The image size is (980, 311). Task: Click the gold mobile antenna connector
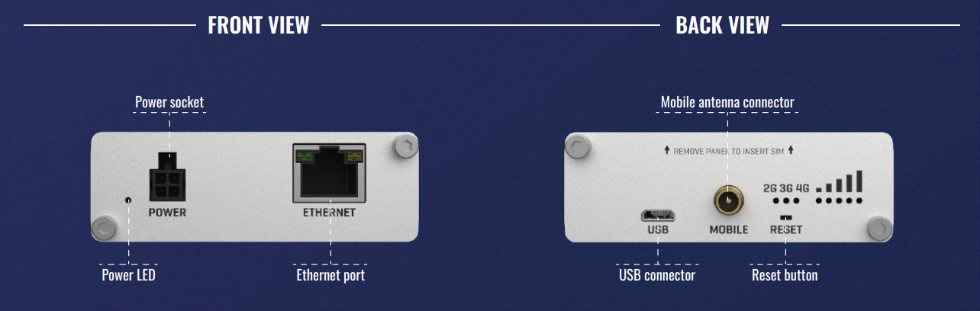[x=729, y=200]
